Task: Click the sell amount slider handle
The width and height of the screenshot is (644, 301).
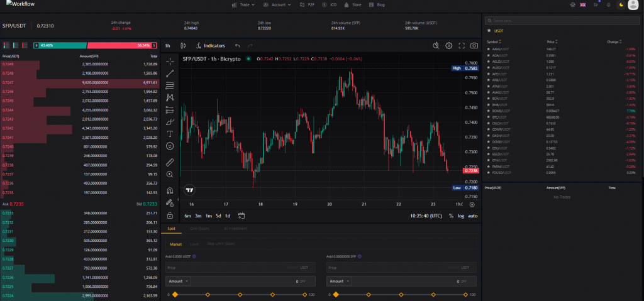Action: pos(336,295)
